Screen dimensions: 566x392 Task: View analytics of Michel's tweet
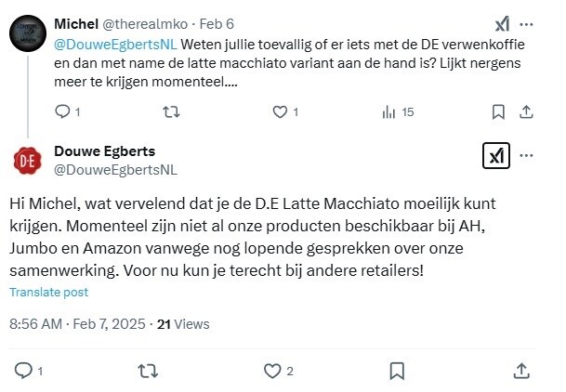389,112
